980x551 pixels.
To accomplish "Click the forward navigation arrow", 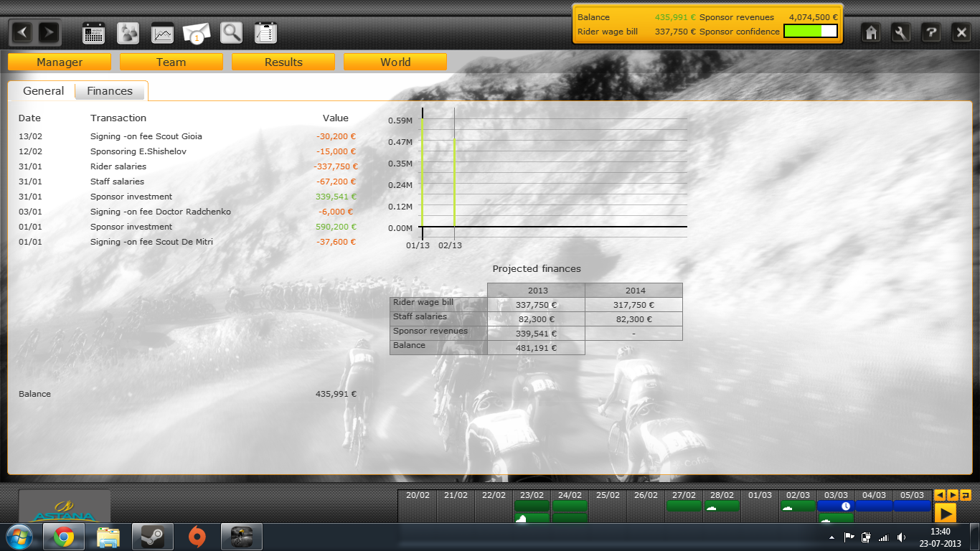I will click(49, 32).
